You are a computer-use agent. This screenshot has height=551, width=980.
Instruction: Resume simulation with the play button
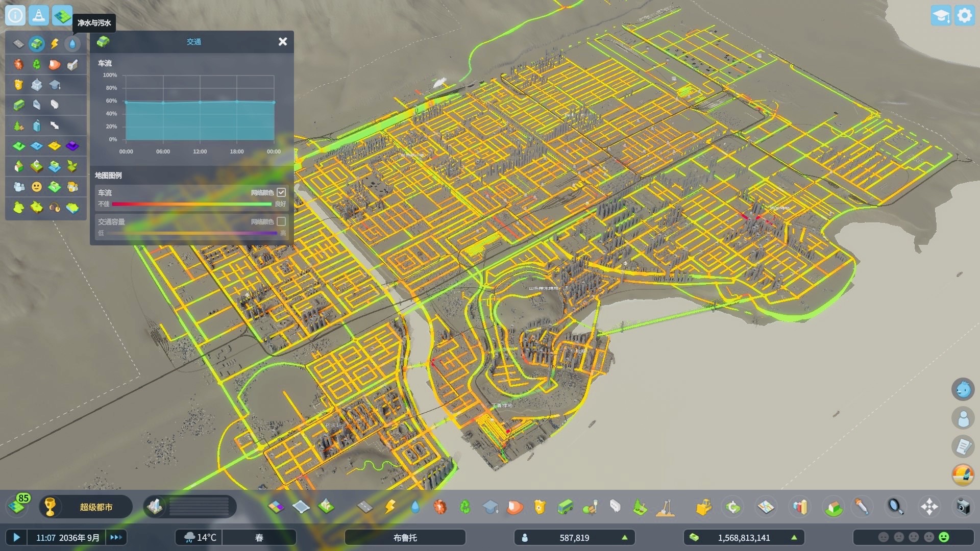pyautogui.click(x=16, y=537)
